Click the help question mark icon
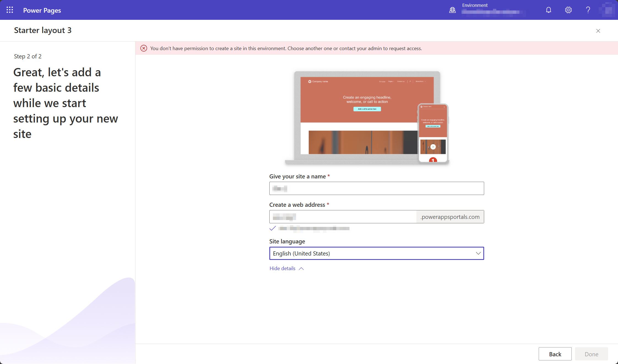Screen dimensions: 618x364 click(588, 10)
